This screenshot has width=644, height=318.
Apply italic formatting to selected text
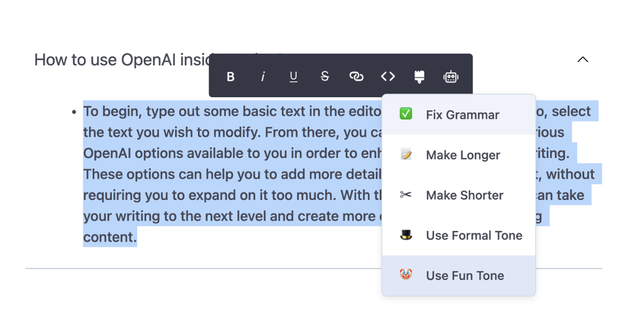pyautogui.click(x=263, y=76)
